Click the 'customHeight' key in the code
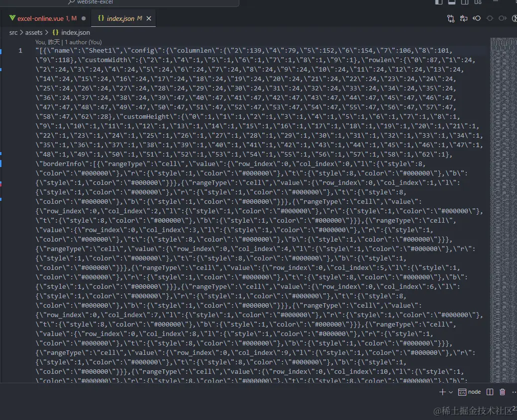Image resolution: width=517 pixels, height=420 pixels. pyautogui.click(x=147, y=117)
